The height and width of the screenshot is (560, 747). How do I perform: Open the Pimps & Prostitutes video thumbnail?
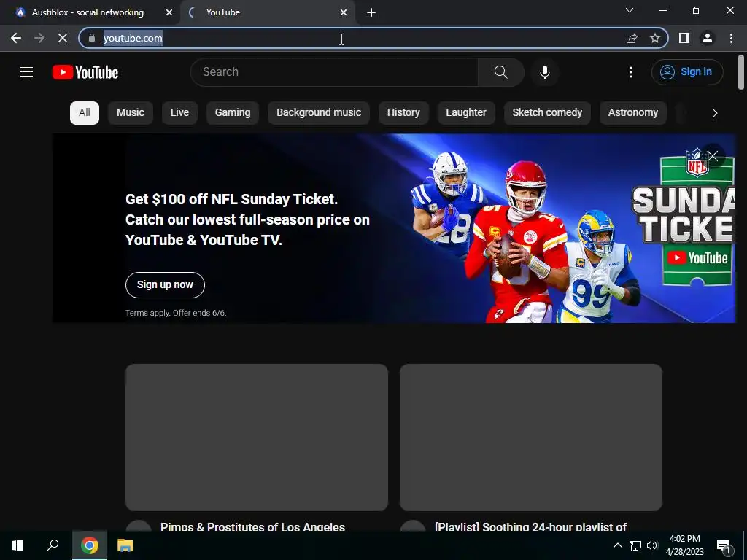coord(257,437)
